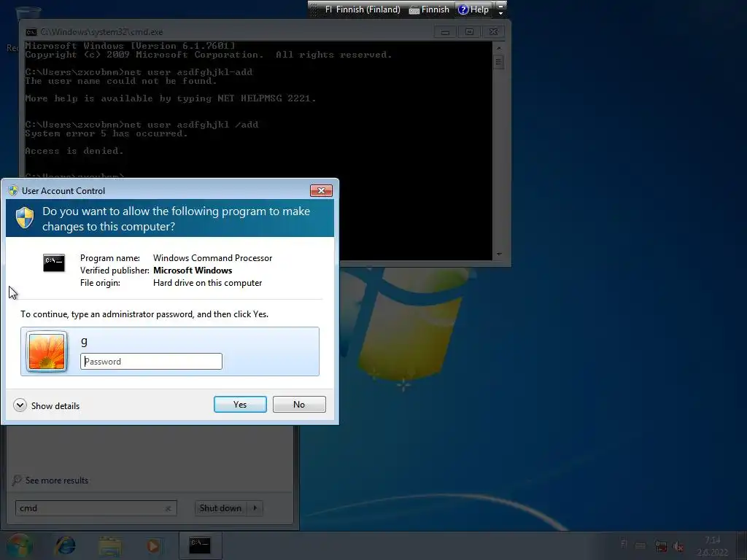Click the Start menu search box with cmd

pos(96,508)
